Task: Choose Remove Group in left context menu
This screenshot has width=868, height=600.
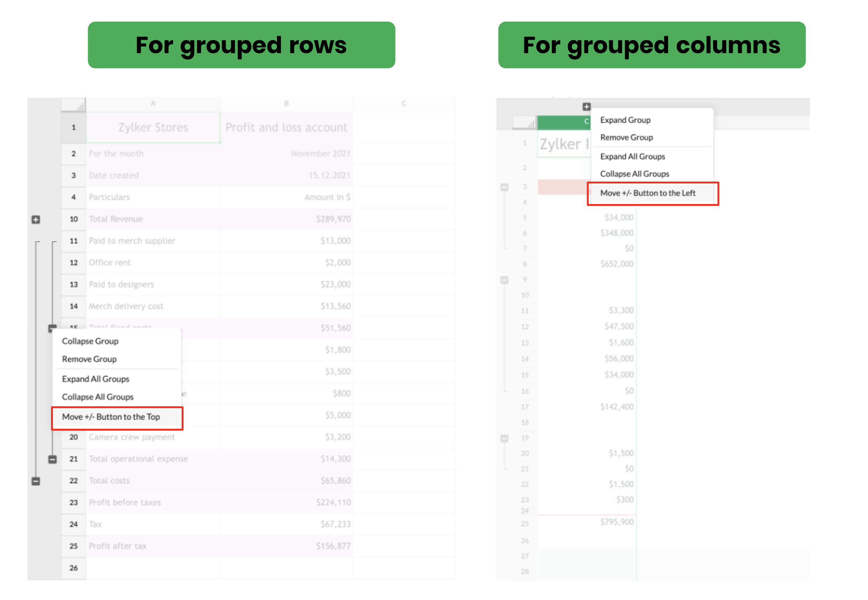Action: (x=90, y=359)
